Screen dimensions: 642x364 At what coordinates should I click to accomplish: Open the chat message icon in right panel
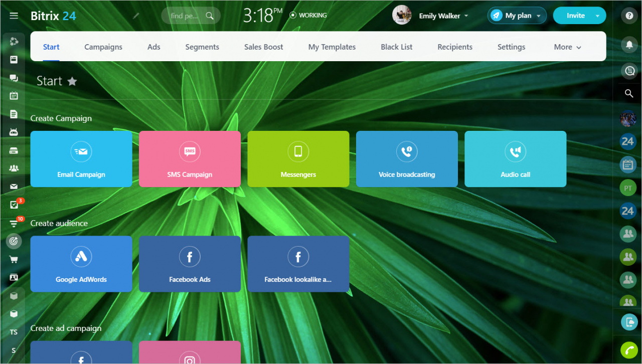629,70
